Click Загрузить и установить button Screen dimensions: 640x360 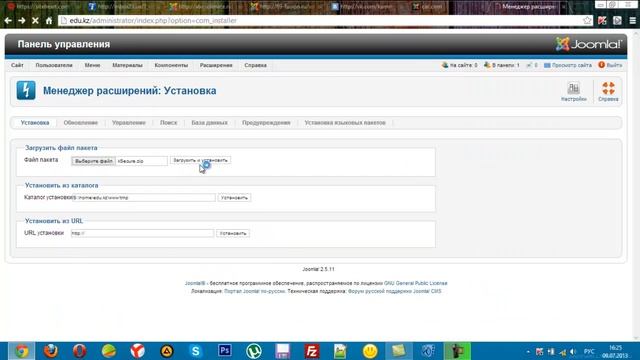click(200, 160)
